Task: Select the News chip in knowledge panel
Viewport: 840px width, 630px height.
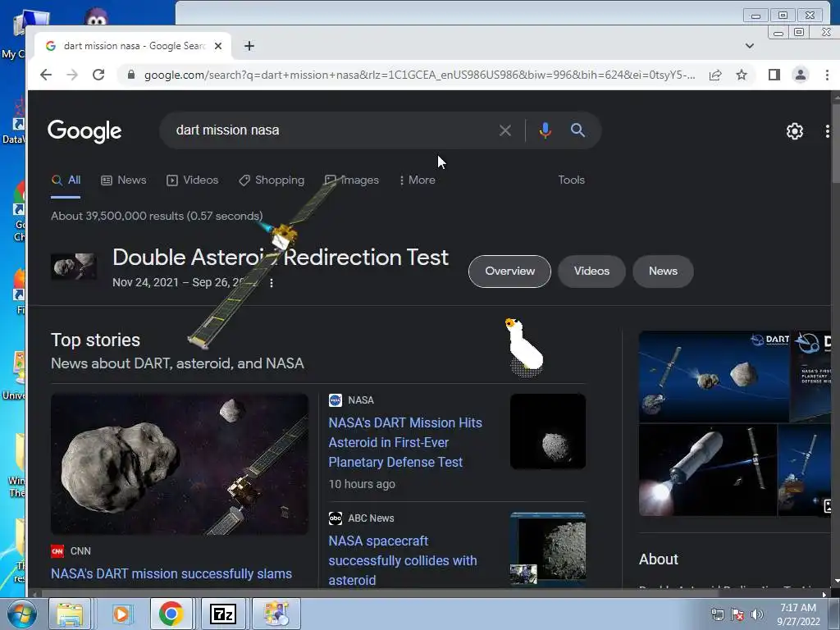Action: click(663, 271)
